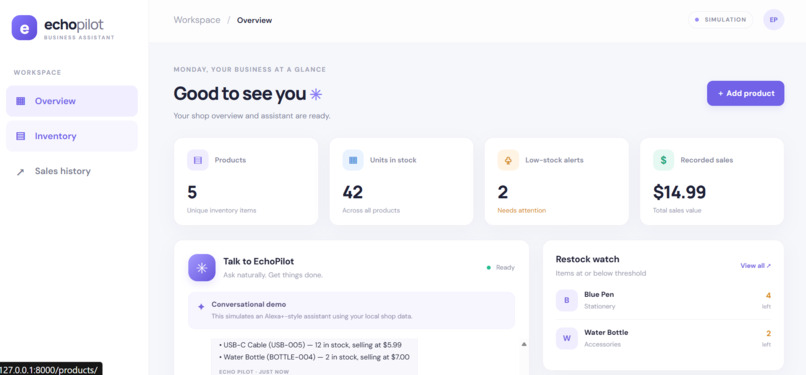806x375 pixels.
Task: Click the WORKSPACE sidebar section label
Action: [x=38, y=72]
